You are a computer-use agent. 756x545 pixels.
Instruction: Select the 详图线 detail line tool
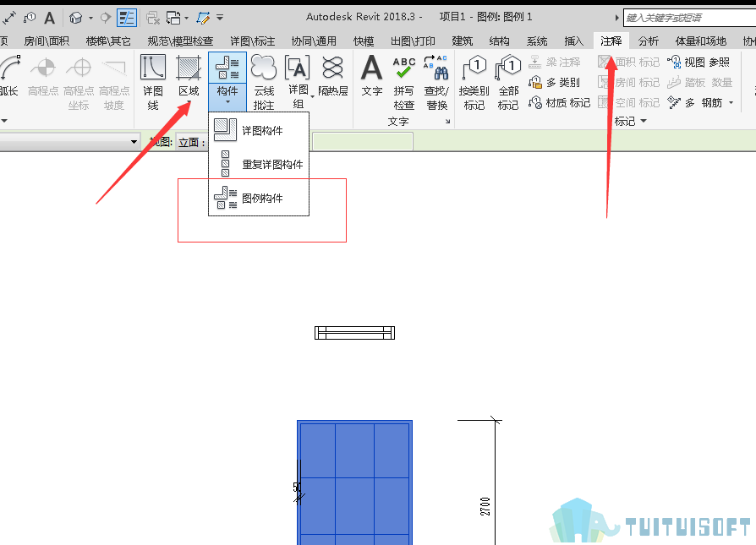(153, 82)
